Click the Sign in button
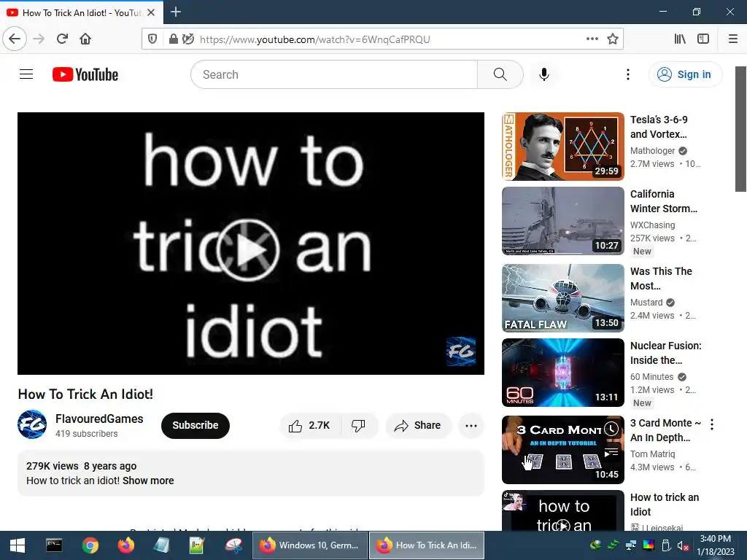Image resolution: width=747 pixels, height=560 pixels. click(685, 74)
